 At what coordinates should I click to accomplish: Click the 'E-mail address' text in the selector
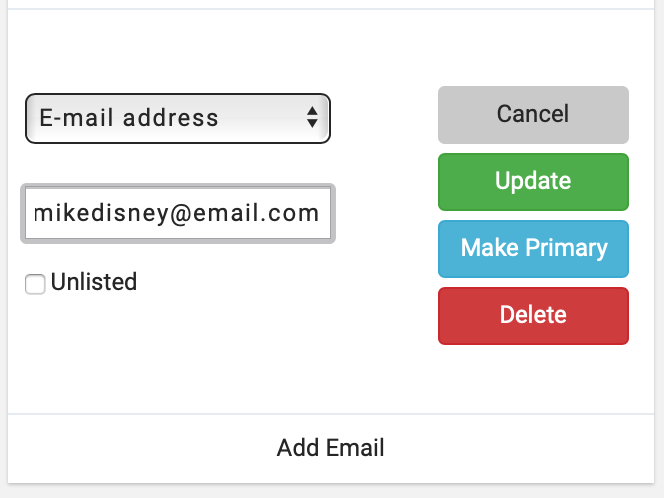(129, 118)
